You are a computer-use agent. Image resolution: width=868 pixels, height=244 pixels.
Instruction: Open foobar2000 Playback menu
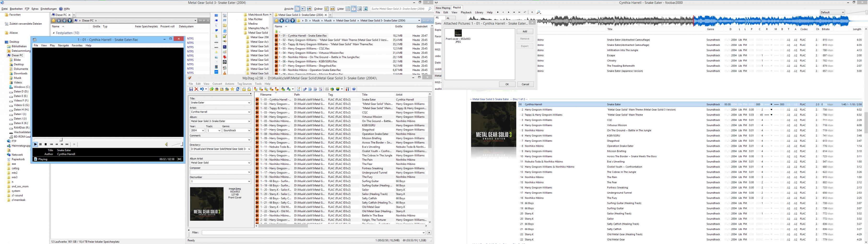[466, 12]
